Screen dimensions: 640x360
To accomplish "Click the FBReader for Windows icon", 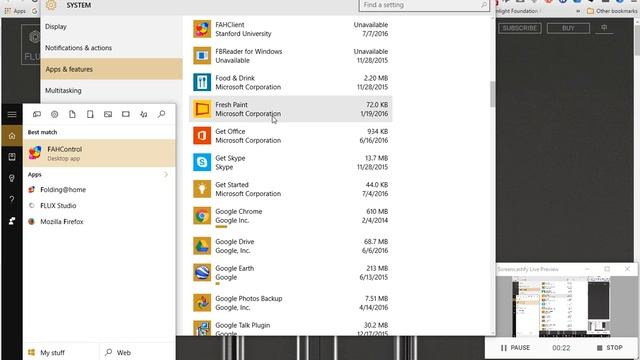I will (202, 56).
